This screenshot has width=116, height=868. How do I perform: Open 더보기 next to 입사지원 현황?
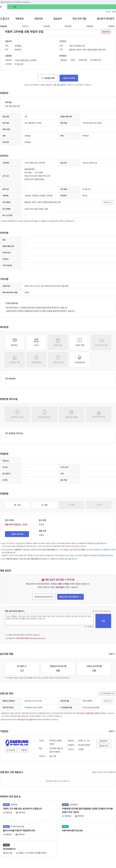click(112, 654)
